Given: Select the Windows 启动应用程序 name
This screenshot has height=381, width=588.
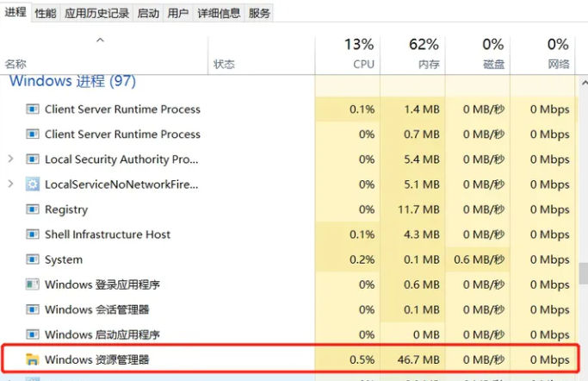Looking at the screenshot, I should point(102,334).
